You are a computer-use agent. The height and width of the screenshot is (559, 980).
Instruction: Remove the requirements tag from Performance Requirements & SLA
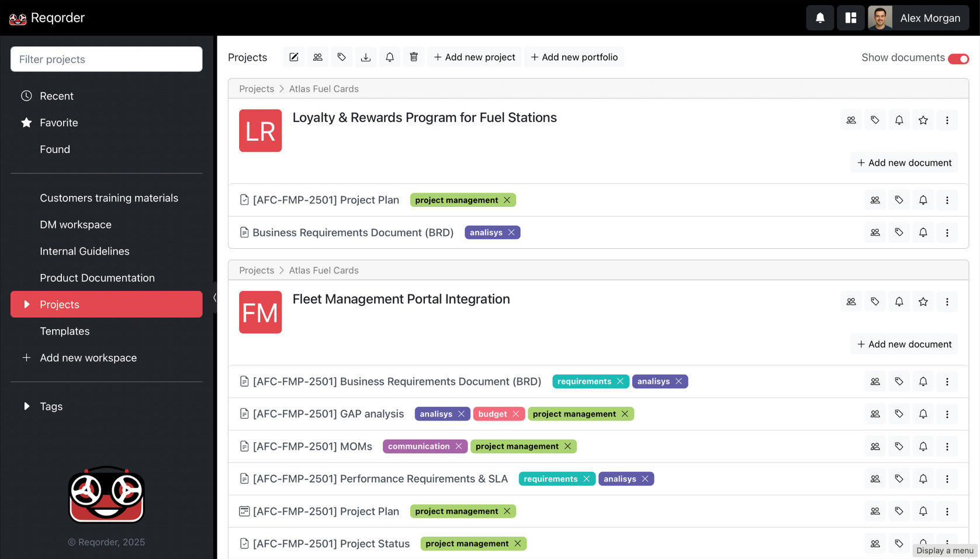pos(587,479)
